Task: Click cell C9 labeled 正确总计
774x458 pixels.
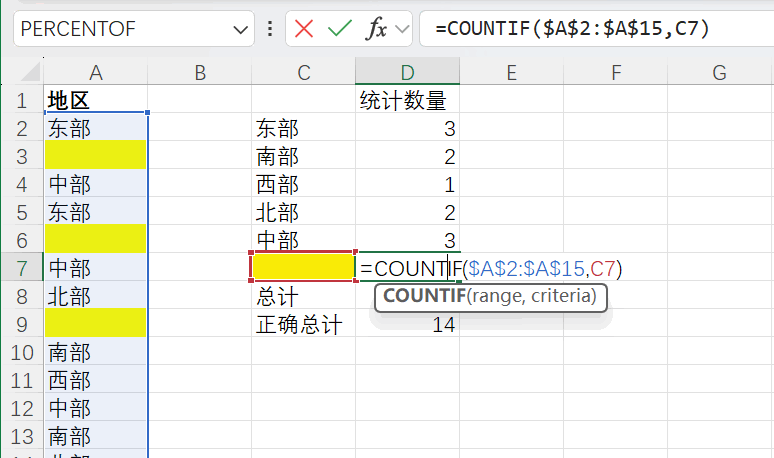Action: [304, 324]
